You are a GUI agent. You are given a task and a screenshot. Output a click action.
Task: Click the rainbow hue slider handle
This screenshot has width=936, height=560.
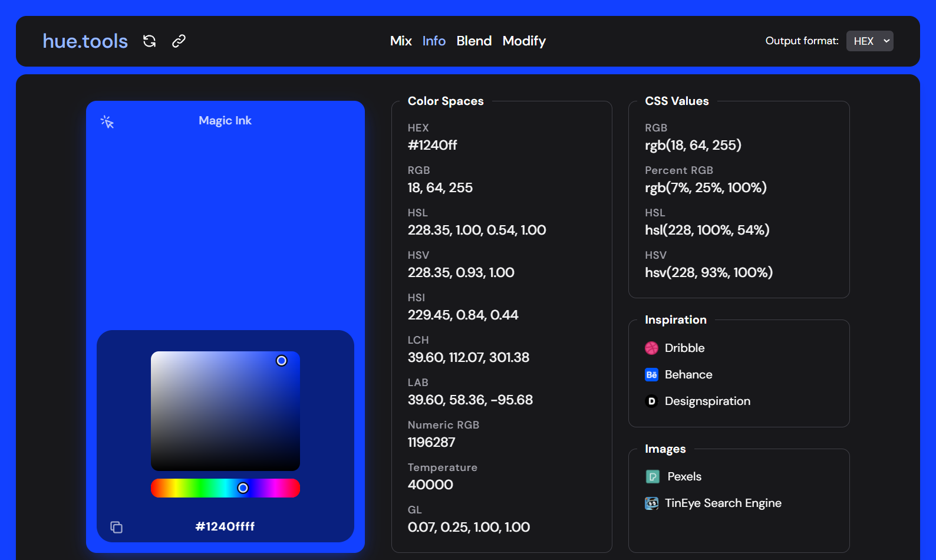click(x=243, y=488)
